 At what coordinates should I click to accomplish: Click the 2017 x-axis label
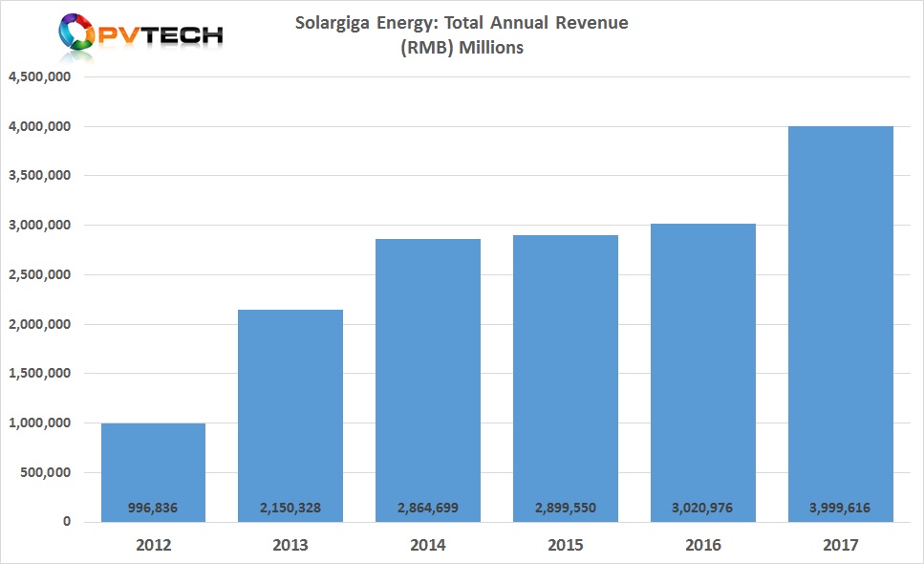(x=841, y=545)
